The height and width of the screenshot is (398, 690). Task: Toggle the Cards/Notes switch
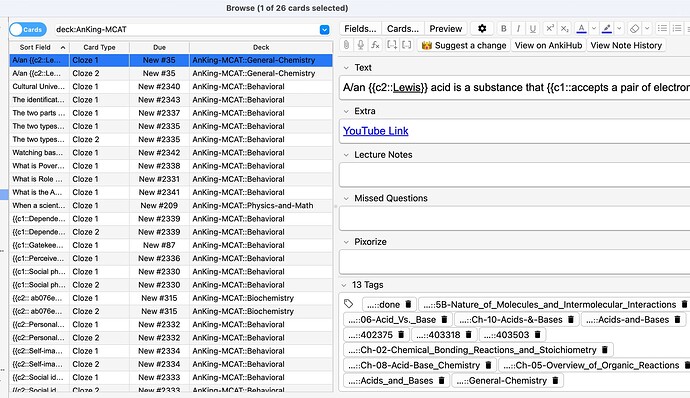28,29
